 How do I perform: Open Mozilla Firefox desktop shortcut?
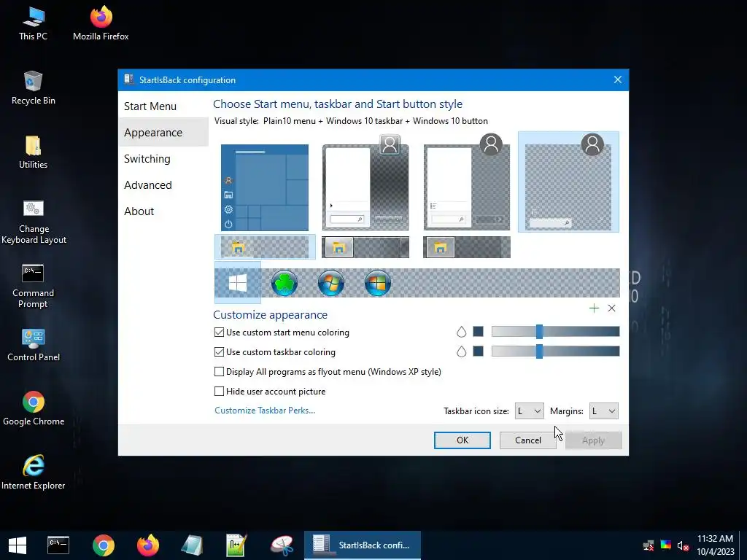[x=101, y=24]
